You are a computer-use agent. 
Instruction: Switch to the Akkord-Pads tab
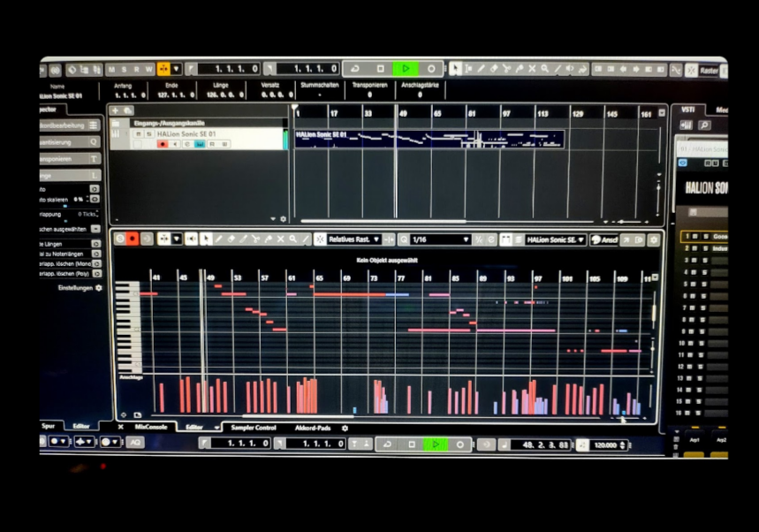[x=313, y=428]
